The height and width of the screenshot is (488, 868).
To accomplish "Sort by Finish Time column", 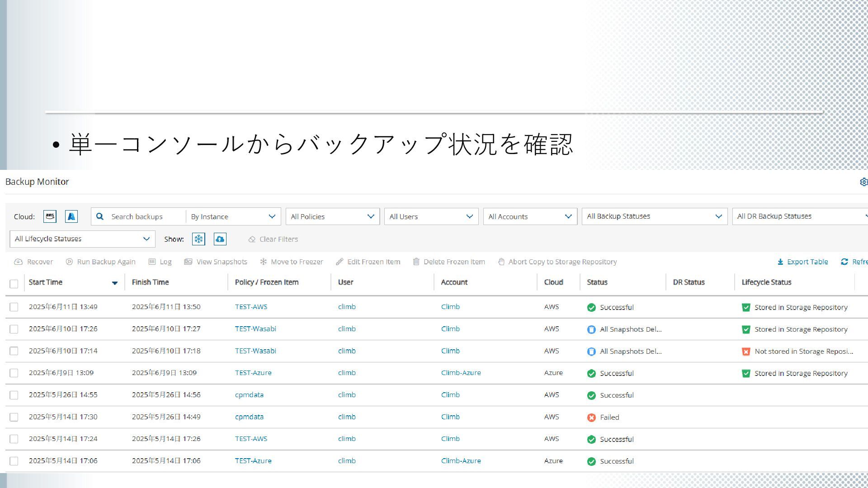I will (150, 282).
